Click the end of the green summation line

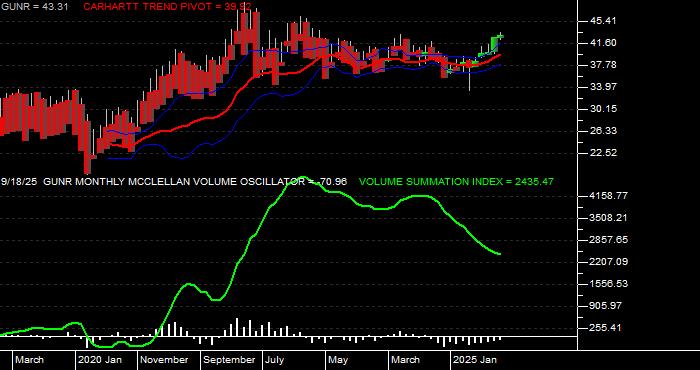(500, 254)
